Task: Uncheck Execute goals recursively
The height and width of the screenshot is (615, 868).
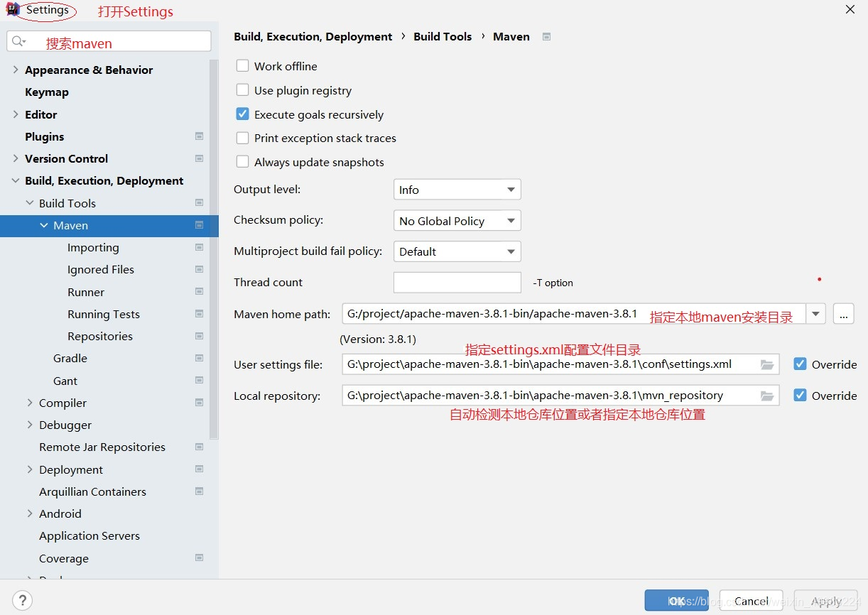Action: [243, 114]
